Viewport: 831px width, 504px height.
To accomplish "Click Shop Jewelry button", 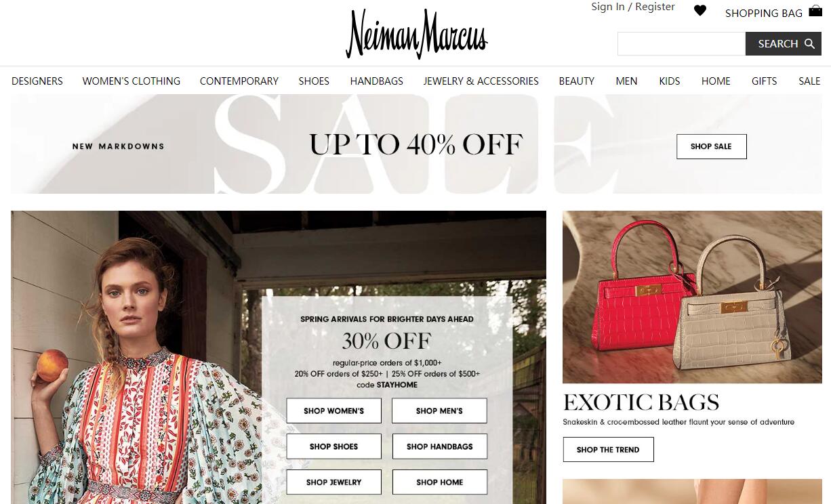I will pyautogui.click(x=333, y=482).
